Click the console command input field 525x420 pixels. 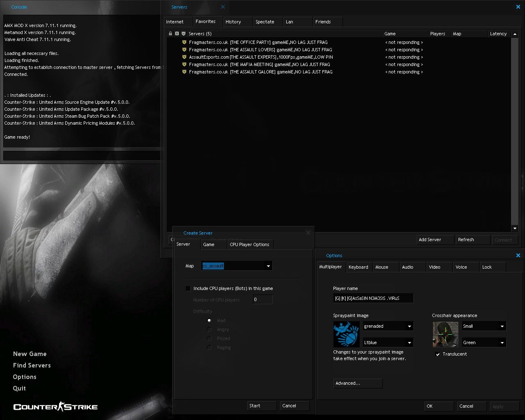coord(82,155)
